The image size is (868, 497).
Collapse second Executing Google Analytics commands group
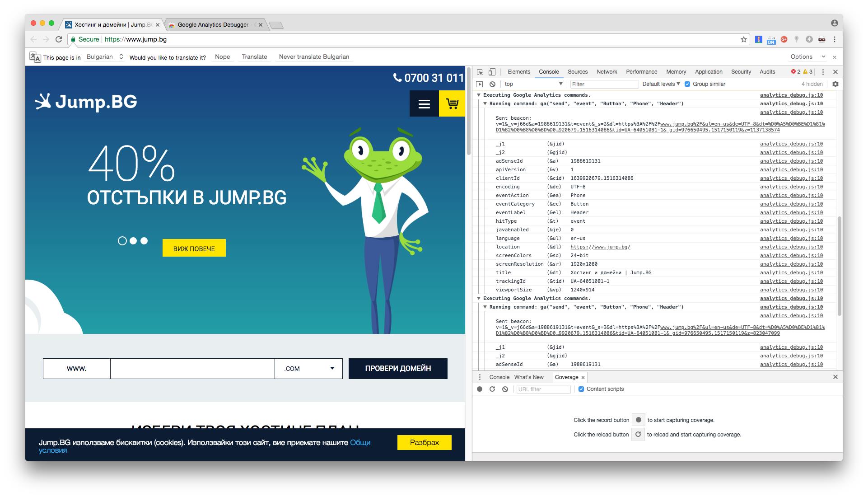479,298
